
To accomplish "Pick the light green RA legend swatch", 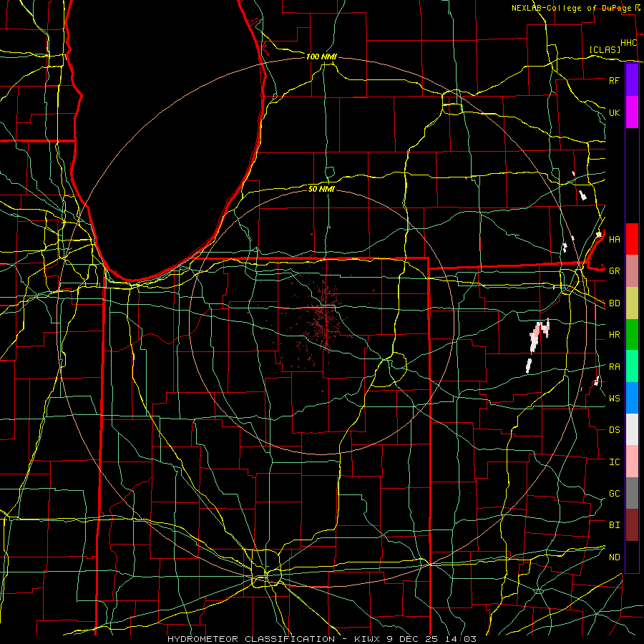I will click(x=632, y=366).
